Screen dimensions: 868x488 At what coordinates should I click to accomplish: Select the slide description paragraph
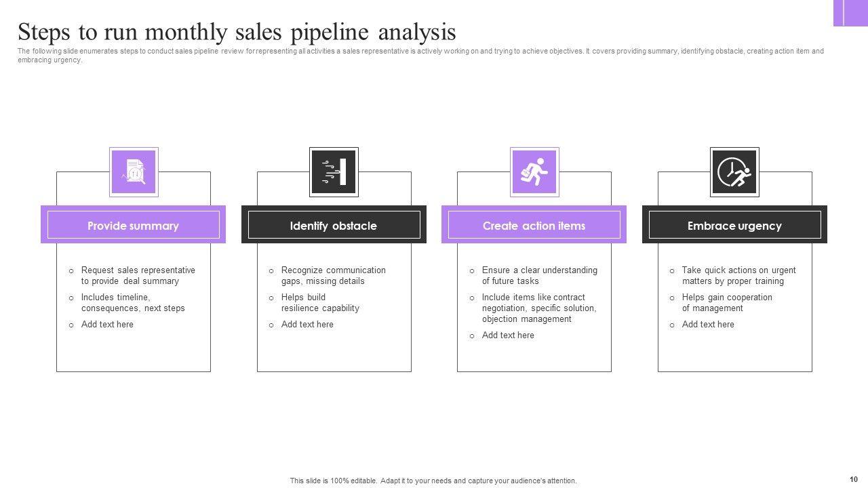click(x=420, y=55)
